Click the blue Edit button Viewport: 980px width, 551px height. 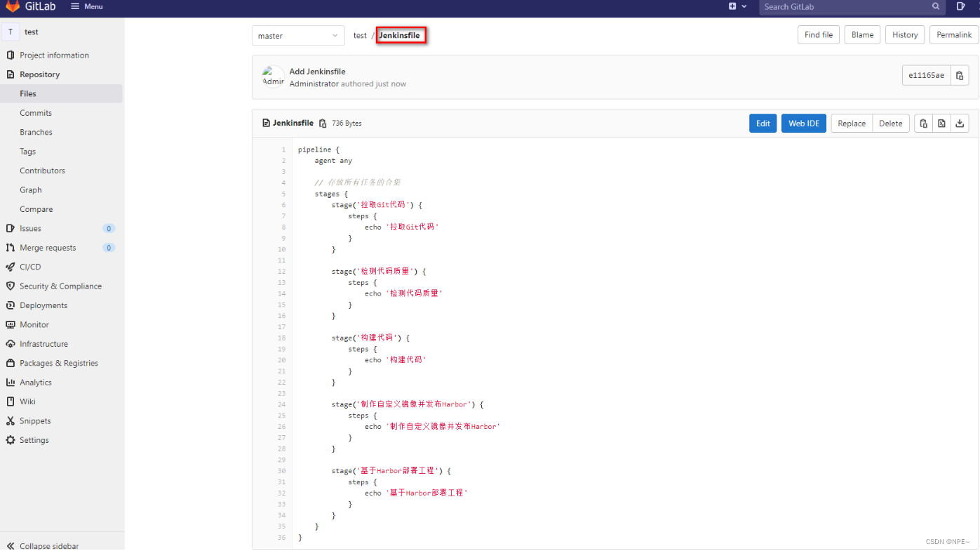pyautogui.click(x=763, y=123)
